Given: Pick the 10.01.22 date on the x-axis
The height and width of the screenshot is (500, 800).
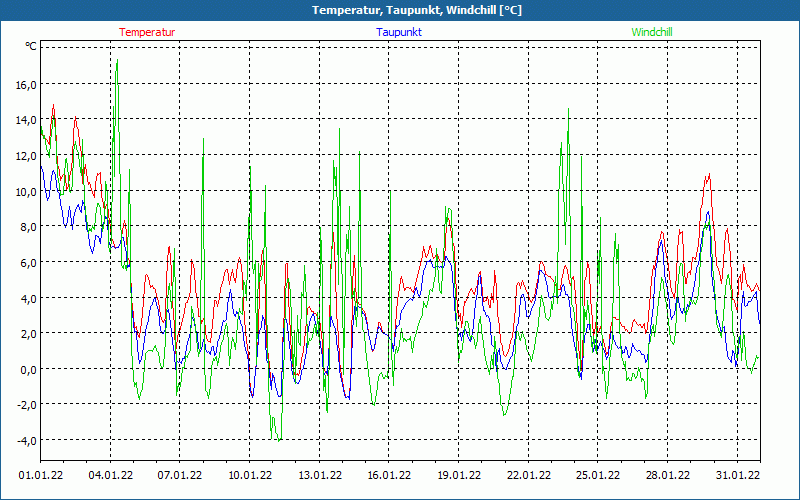Looking at the screenshot, I should (x=250, y=476).
